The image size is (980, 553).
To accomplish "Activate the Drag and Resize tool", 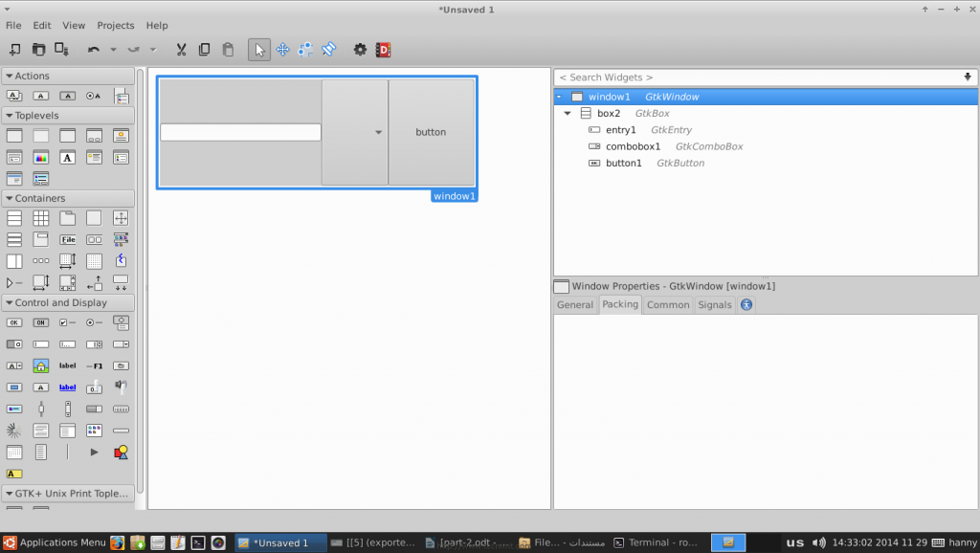I will coord(283,50).
